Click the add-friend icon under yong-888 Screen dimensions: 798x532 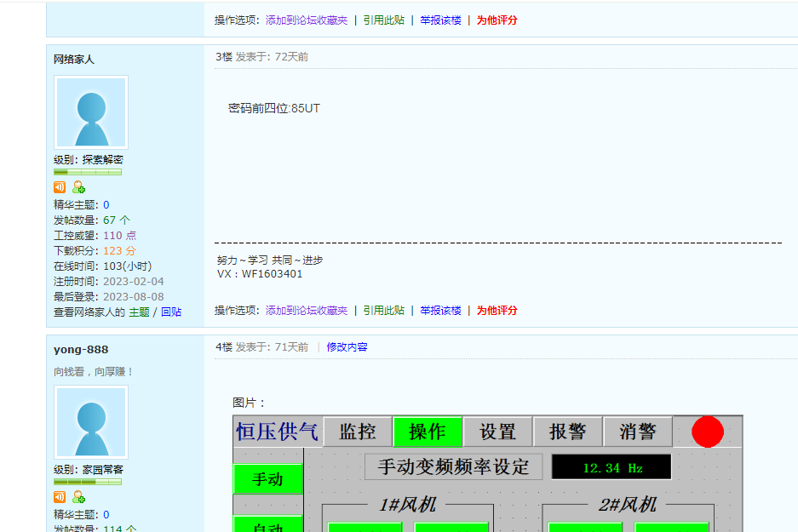[x=78, y=497]
